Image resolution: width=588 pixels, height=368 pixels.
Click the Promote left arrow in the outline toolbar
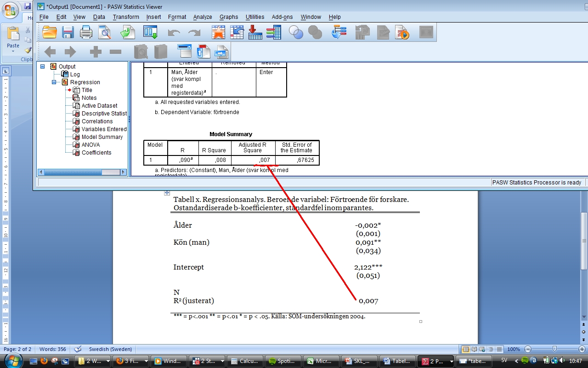(50, 52)
